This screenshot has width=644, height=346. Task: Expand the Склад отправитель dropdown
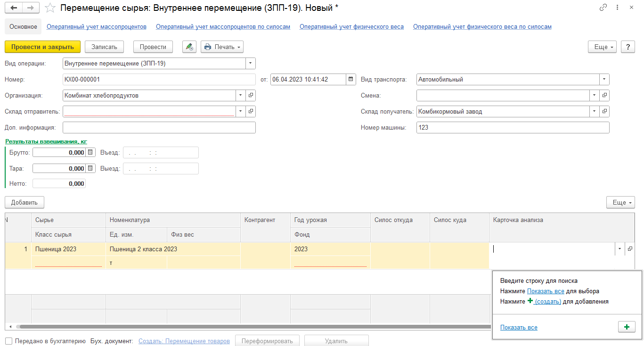click(241, 111)
